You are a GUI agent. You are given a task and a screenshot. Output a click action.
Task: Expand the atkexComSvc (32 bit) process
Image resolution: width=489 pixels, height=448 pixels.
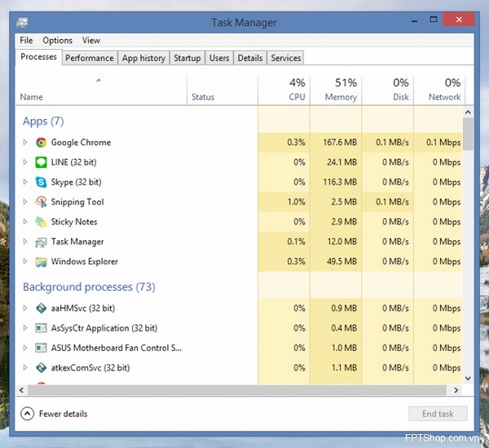click(25, 368)
